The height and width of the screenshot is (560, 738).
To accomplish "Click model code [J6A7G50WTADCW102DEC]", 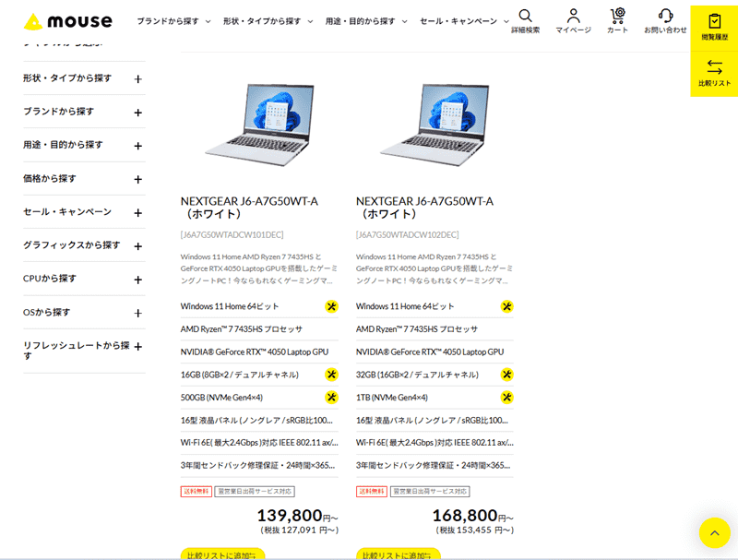I will pos(408,234).
